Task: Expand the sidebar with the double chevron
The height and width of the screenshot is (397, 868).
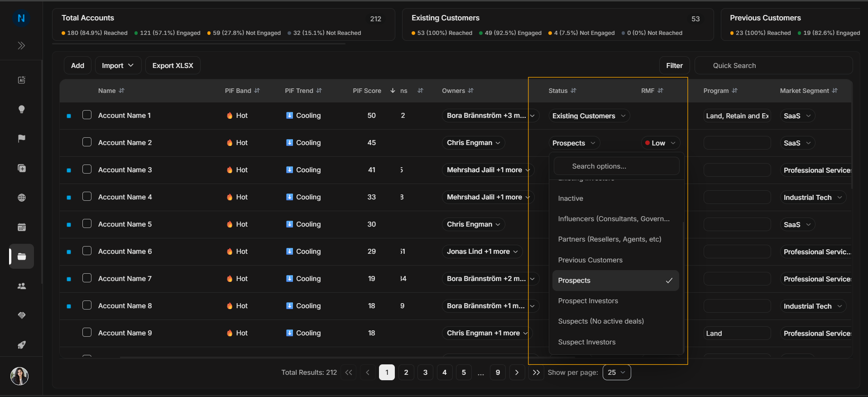Action: [x=21, y=46]
